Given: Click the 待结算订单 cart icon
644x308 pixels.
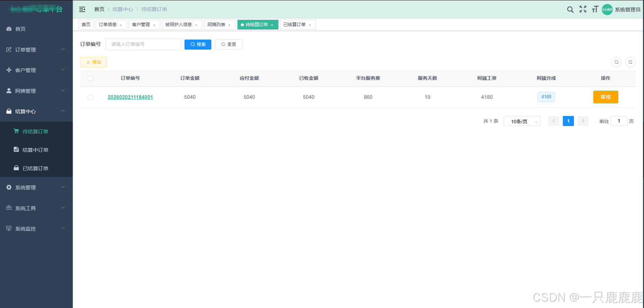Looking at the screenshot, I should pyautogui.click(x=16, y=131).
